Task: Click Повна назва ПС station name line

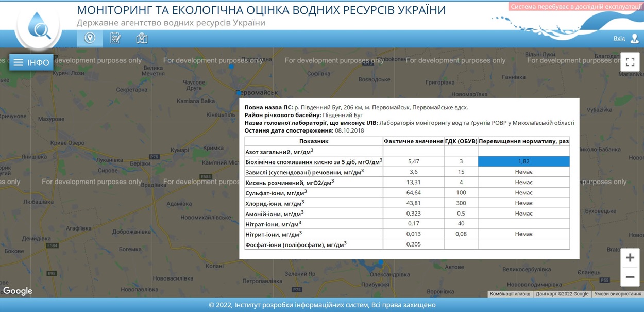Action: 357,107
